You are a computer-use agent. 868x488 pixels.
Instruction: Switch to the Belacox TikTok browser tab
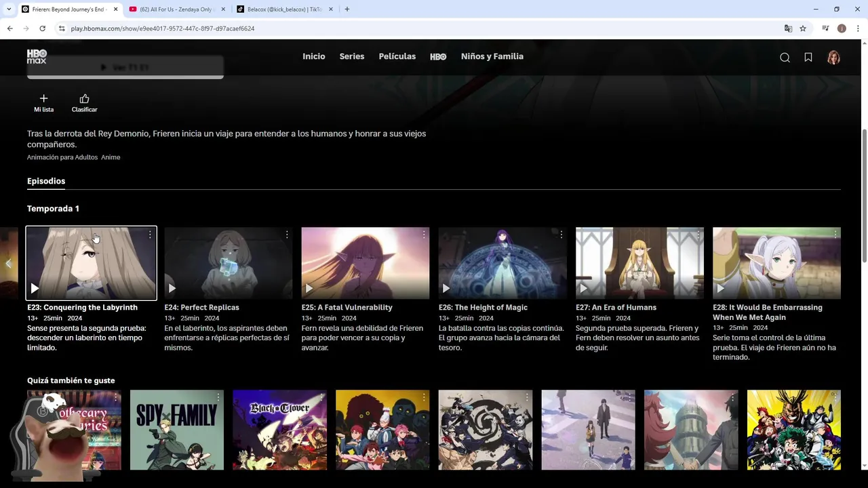285,9
